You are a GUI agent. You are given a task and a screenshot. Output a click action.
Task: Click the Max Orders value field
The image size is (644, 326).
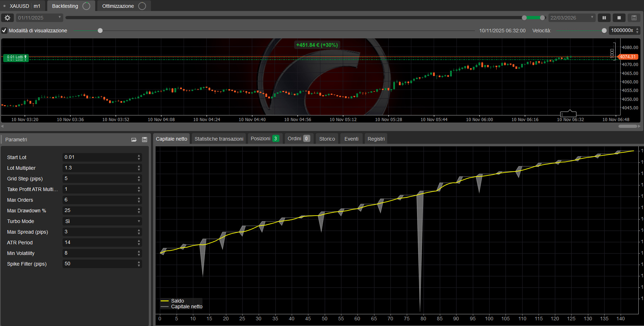(x=99, y=200)
